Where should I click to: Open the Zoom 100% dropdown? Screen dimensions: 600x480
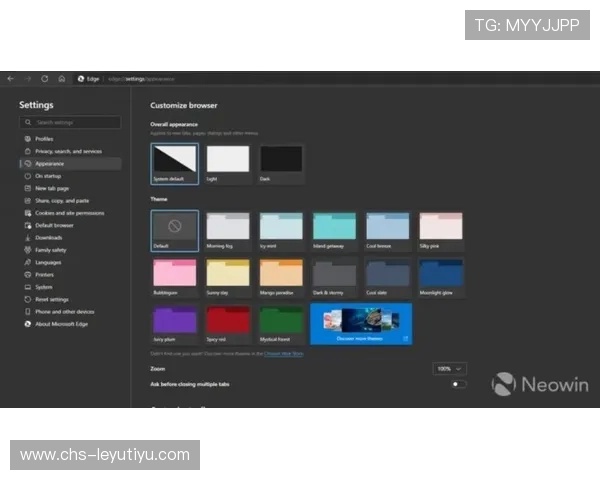coord(448,368)
